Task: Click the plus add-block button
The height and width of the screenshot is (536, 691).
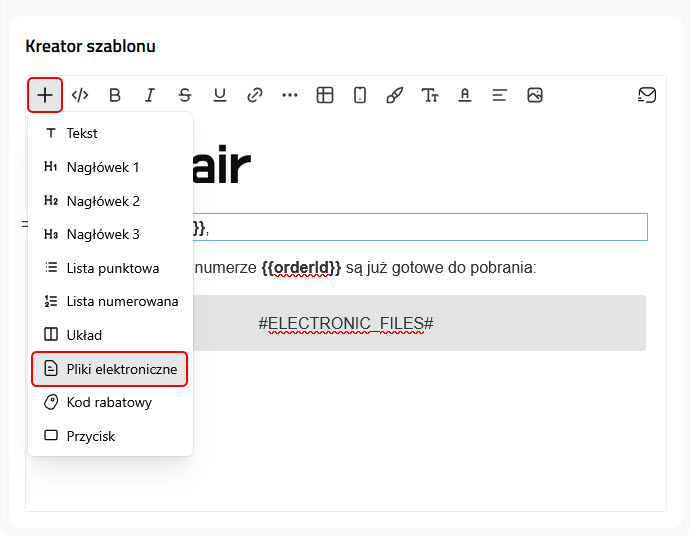Action: click(45, 95)
